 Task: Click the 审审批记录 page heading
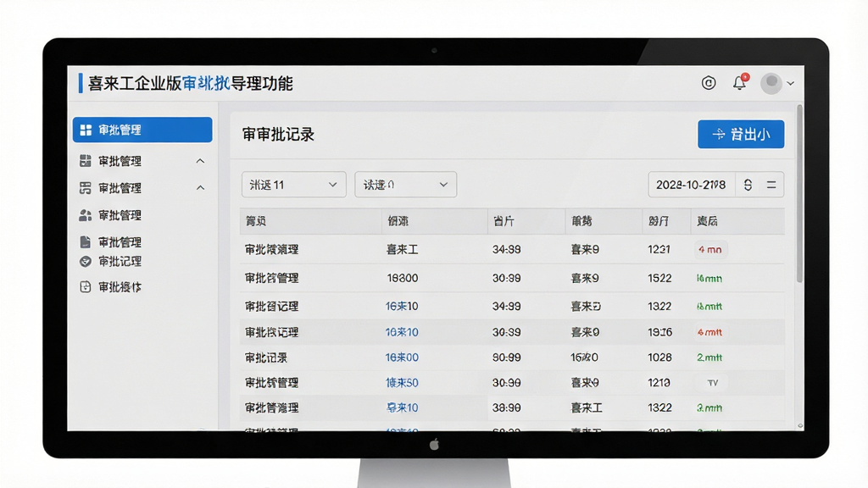(278, 135)
